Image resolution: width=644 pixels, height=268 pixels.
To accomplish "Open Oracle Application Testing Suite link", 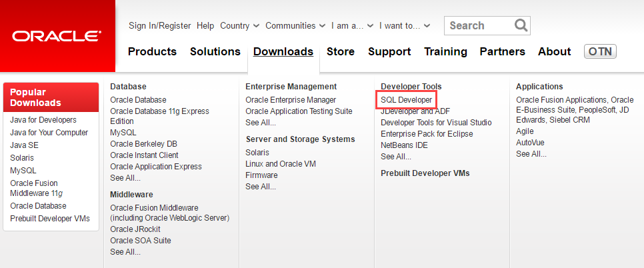I will [x=299, y=111].
